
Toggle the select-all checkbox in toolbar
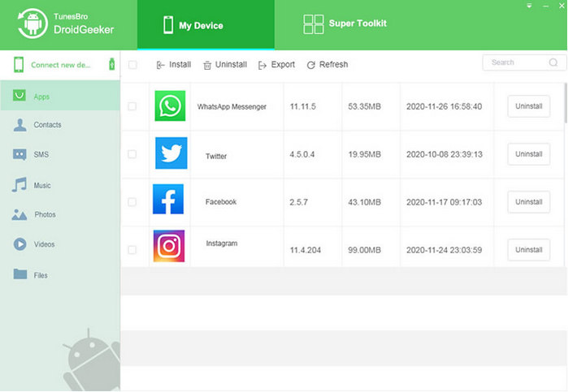(x=132, y=65)
